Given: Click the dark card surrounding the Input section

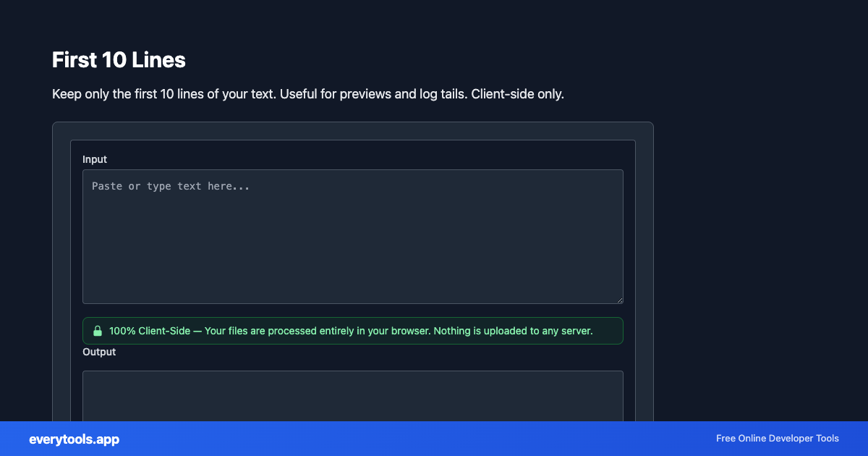Looking at the screenshot, I should (352, 148).
